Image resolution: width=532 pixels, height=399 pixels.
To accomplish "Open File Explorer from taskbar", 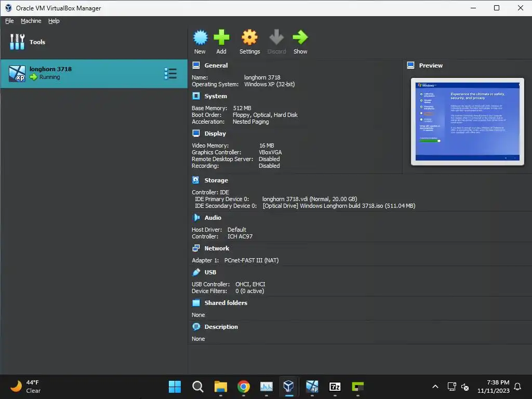I will 220,387.
